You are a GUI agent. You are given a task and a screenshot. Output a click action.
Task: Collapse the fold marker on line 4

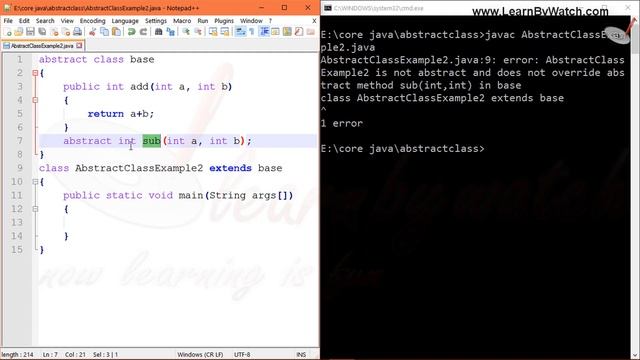[x=35, y=100]
